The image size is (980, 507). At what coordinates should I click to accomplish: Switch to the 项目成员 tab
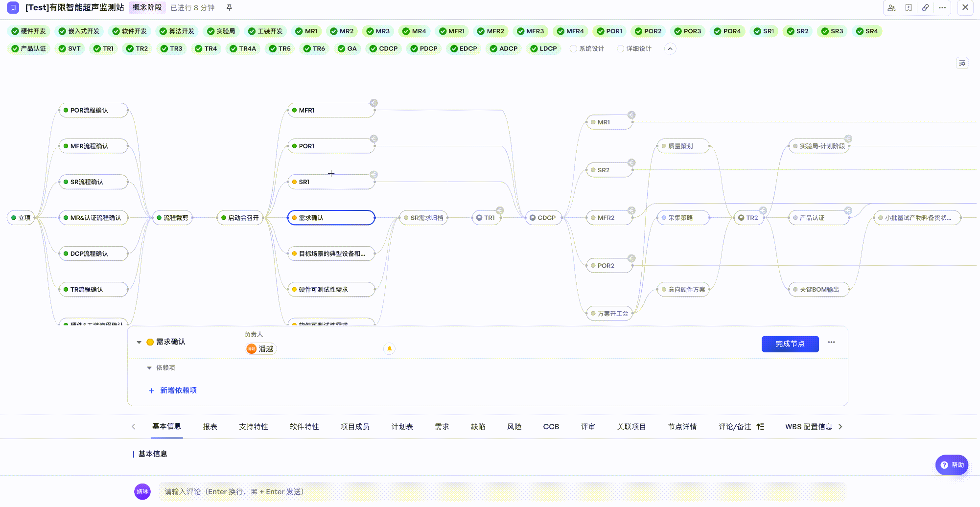[355, 427]
